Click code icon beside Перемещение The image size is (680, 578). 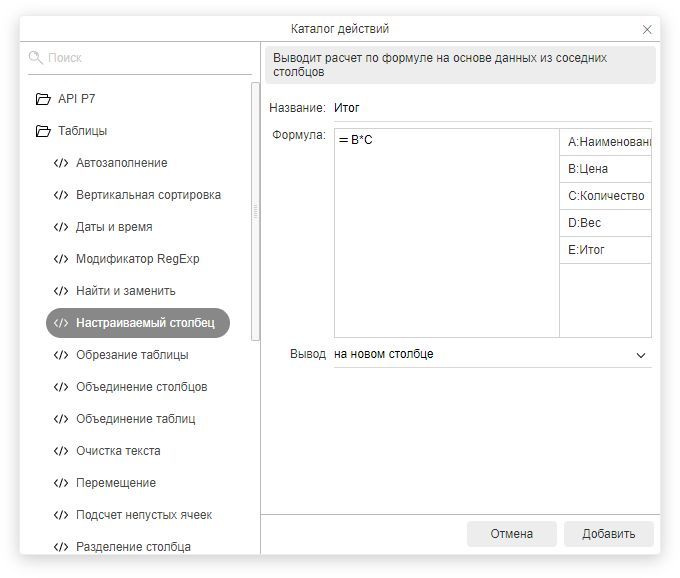61,483
